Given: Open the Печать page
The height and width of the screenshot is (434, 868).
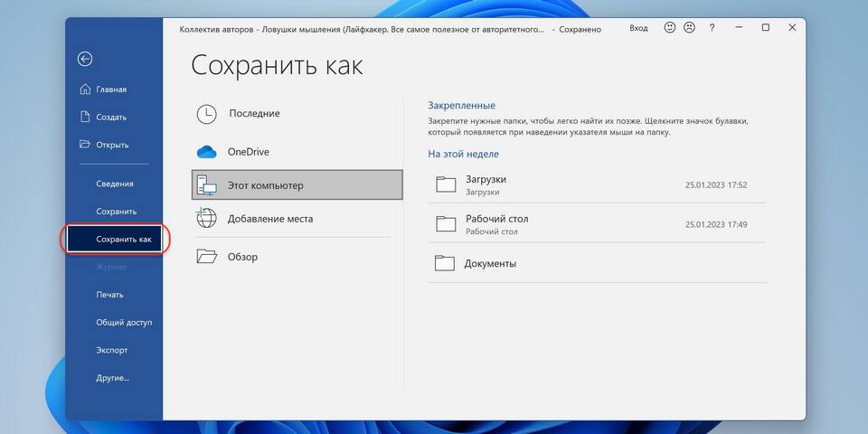Looking at the screenshot, I should pos(110,295).
